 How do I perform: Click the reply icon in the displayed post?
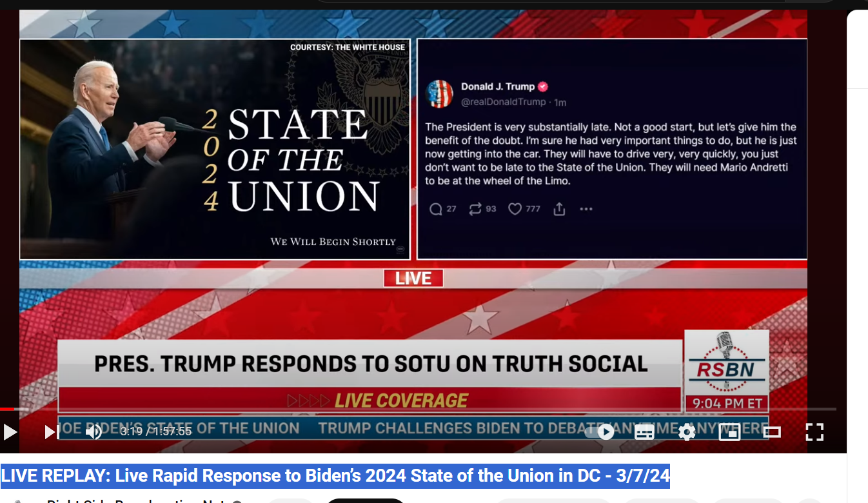click(x=436, y=209)
